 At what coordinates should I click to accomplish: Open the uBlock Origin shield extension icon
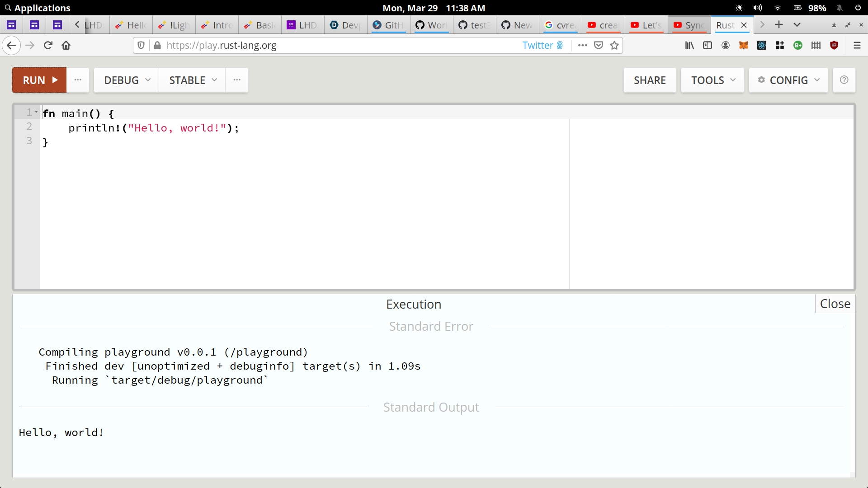pos(834,45)
